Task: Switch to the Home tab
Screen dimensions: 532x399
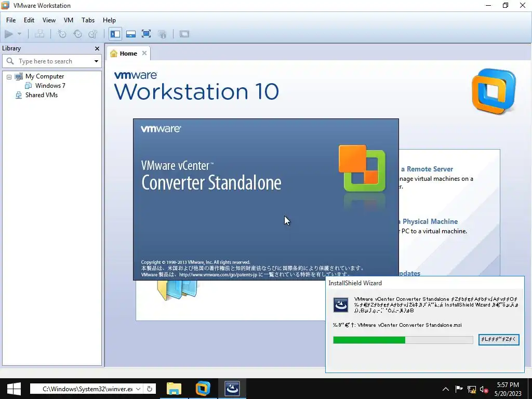Action: coord(128,54)
